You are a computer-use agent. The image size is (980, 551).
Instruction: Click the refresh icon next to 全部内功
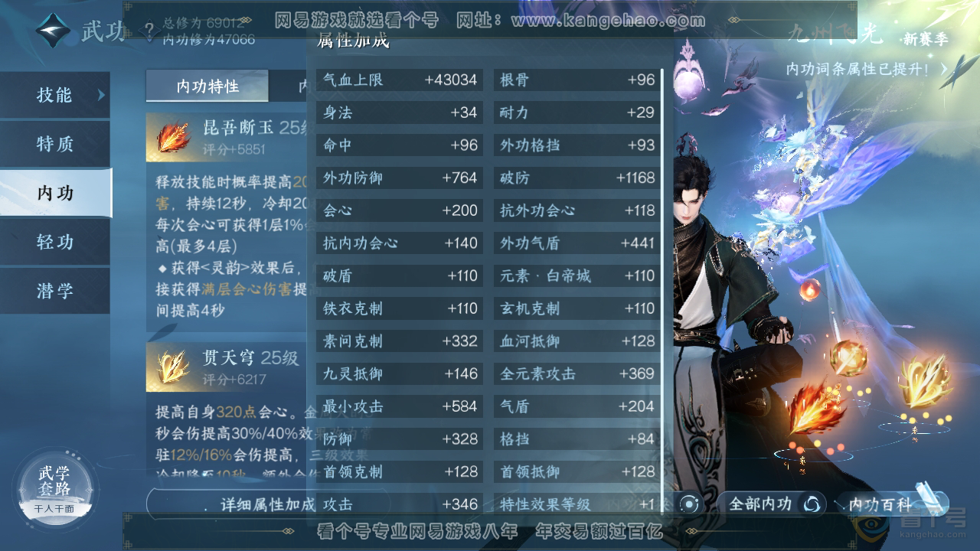point(812,504)
